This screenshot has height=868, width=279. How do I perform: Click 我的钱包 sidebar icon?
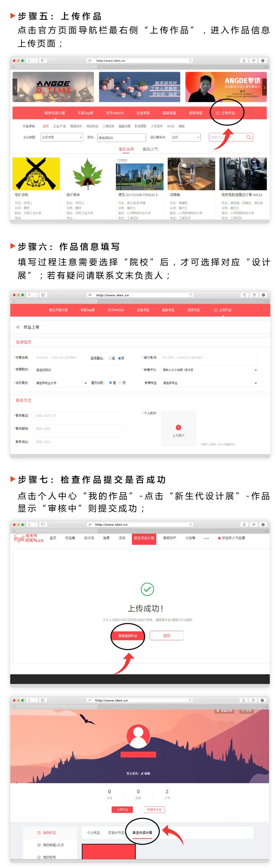tap(39, 857)
